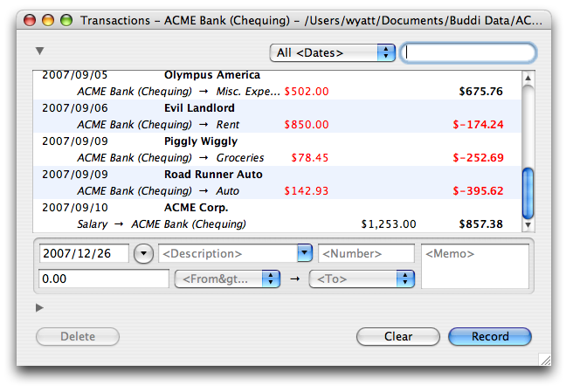Open the Description combo box arrow
The width and height of the screenshot is (573, 392).
click(305, 253)
